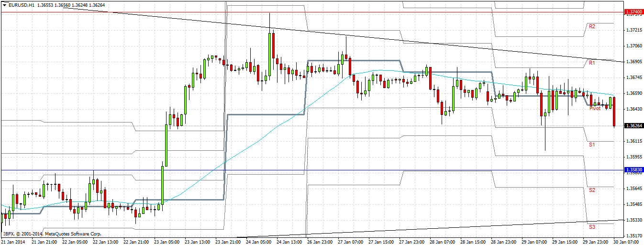644x246 pixels.
Task: Click the current price tag 1.36264
Action: pos(634,126)
